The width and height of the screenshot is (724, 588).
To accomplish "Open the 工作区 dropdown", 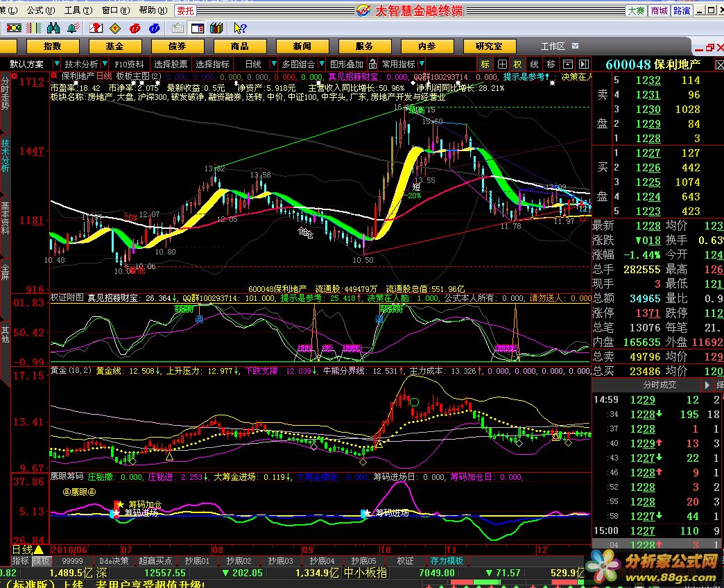I will (575, 46).
